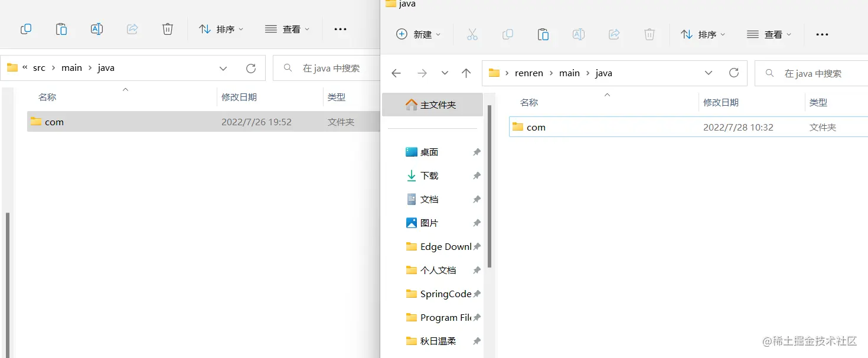This screenshot has height=358, width=868.
Task: Select 主文件夹 in the navigation pane
Action: click(x=432, y=105)
